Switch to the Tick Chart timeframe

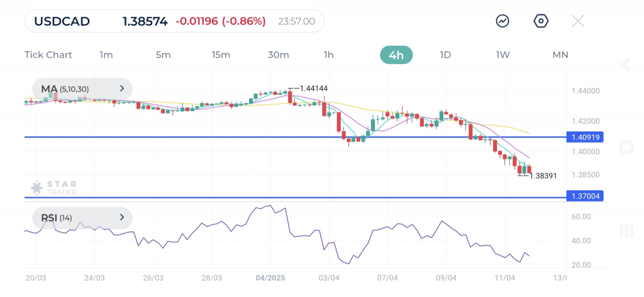pyautogui.click(x=48, y=55)
